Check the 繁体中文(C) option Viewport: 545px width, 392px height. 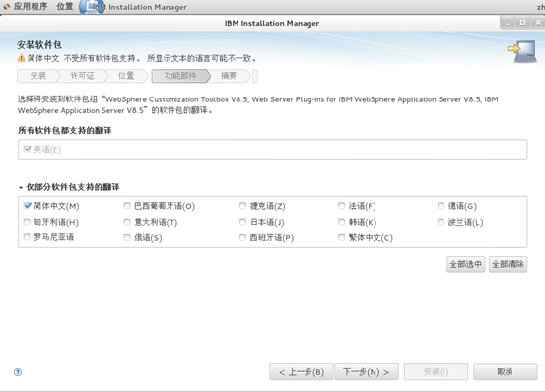pos(341,237)
